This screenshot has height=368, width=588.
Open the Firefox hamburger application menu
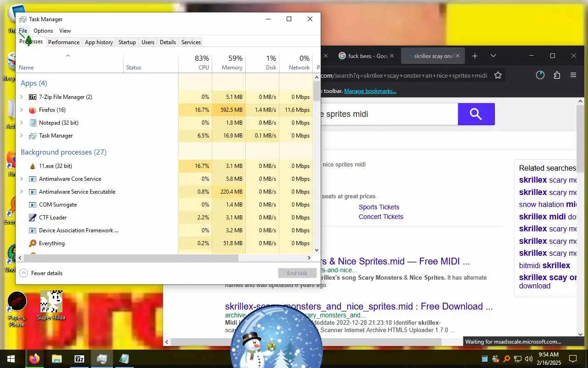(x=573, y=75)
